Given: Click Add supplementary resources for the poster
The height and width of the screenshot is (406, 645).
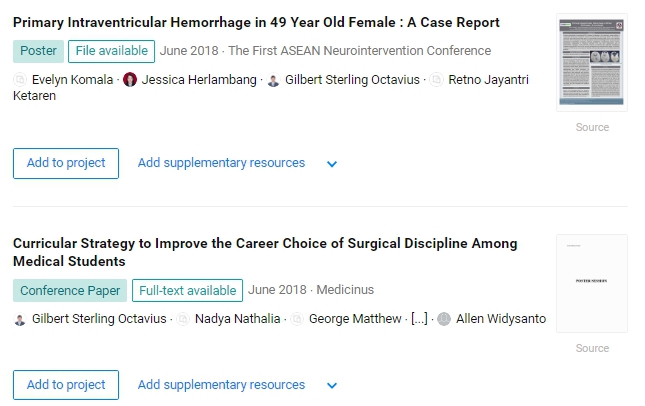Looking at the screenshot, I should pos(221,163).
